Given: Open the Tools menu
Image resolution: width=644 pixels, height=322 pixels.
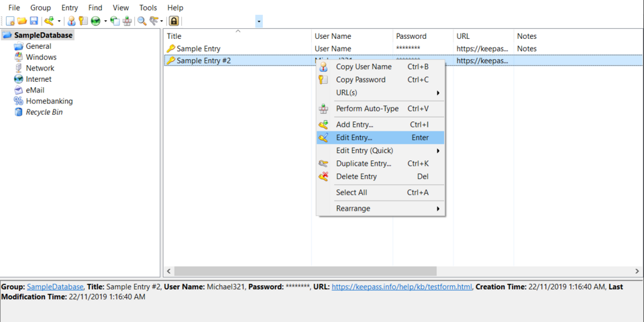Looking at the screenshot, I should click(x=148, y=8).
